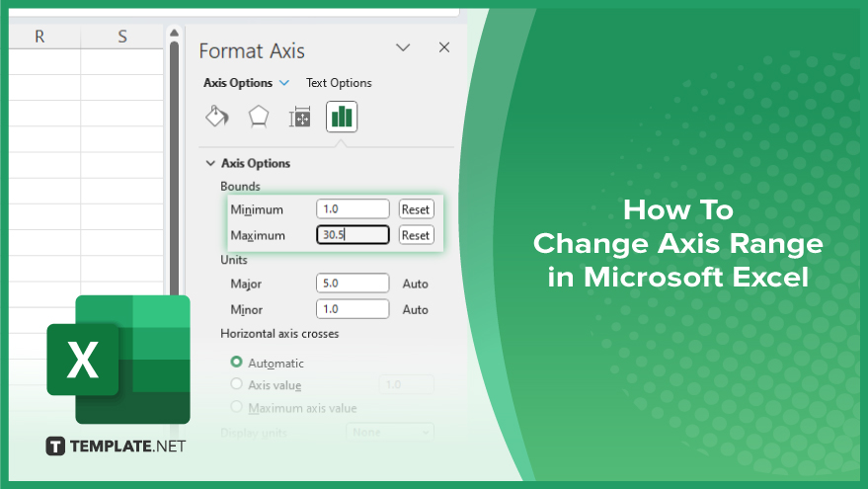The width and height of the screenshot is (868, 489).
Task: Open the Format Axis task pane options chevron
Action: [x=403, y=47]
